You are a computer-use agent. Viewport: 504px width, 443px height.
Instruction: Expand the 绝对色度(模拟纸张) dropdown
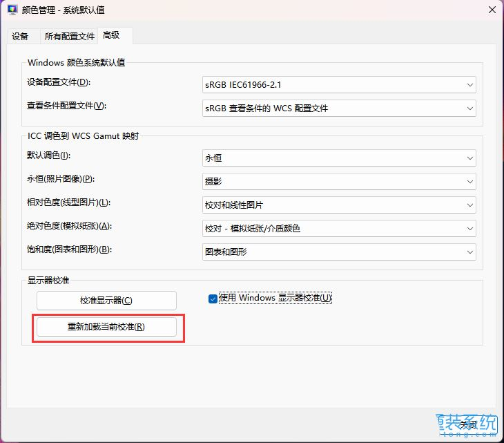click(x=339, y=229)
